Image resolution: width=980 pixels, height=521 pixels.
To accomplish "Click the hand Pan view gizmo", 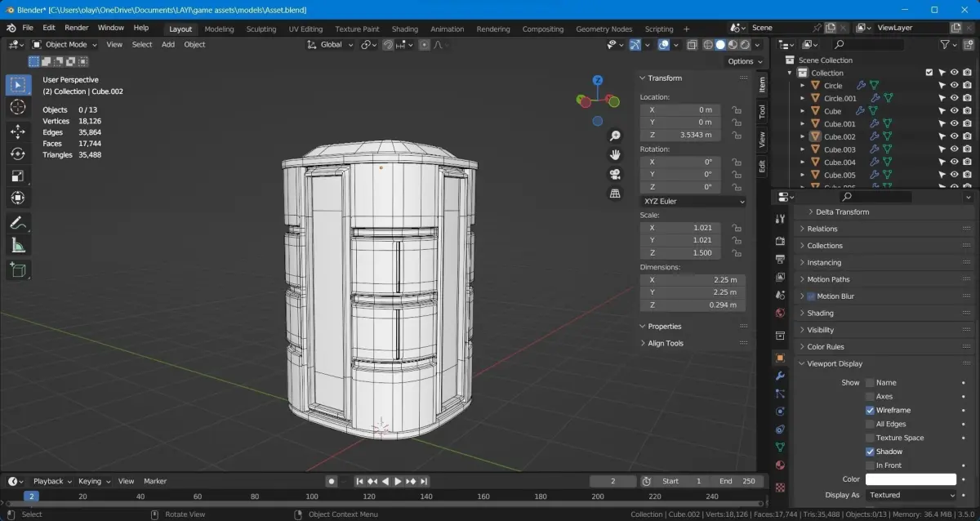I will 616,154.
